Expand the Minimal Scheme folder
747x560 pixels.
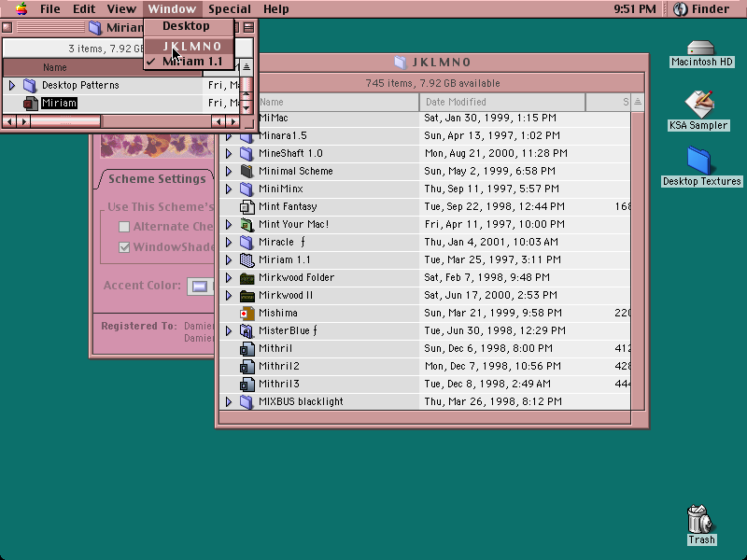(229, 171)
